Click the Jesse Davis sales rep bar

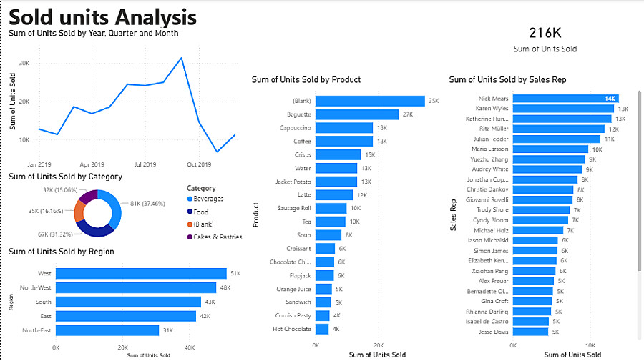(530, 332)
